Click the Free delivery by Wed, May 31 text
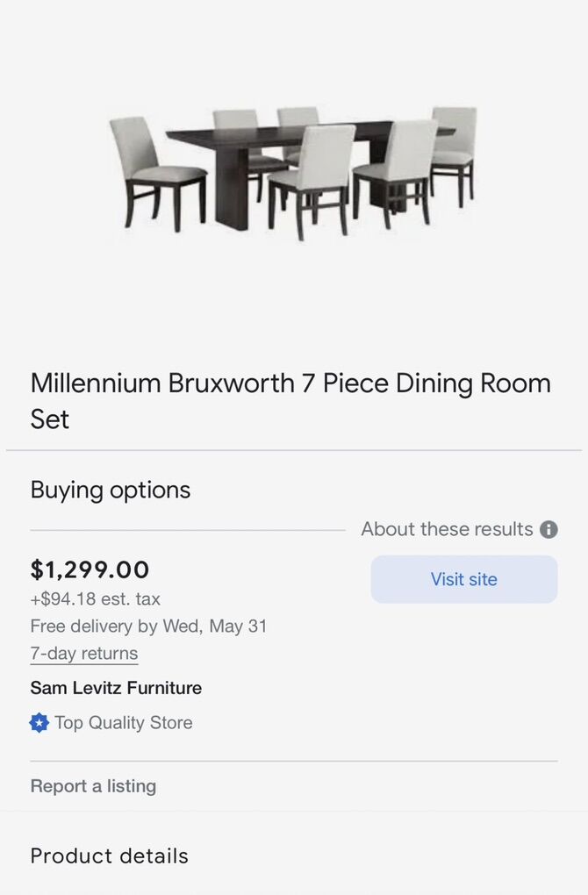Viewport: 588px width, 895px height. pos(148,626)
